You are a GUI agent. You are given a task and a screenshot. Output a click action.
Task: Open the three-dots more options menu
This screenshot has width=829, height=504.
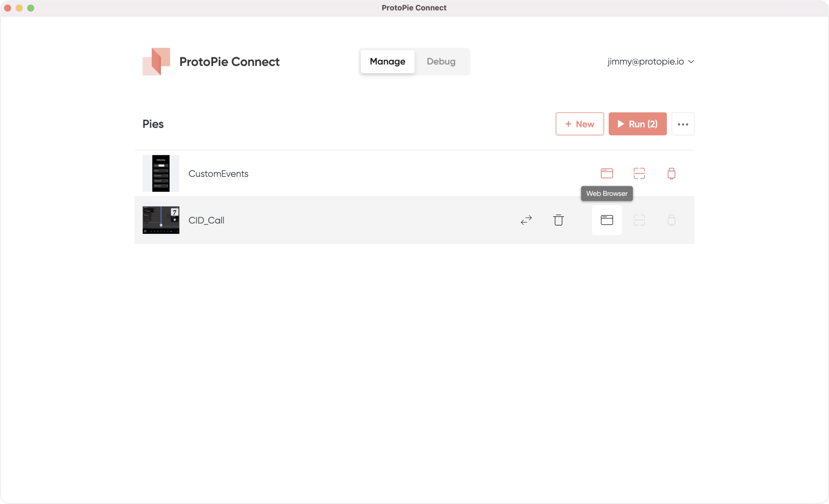pyautogui.click(x=683, y=124)
